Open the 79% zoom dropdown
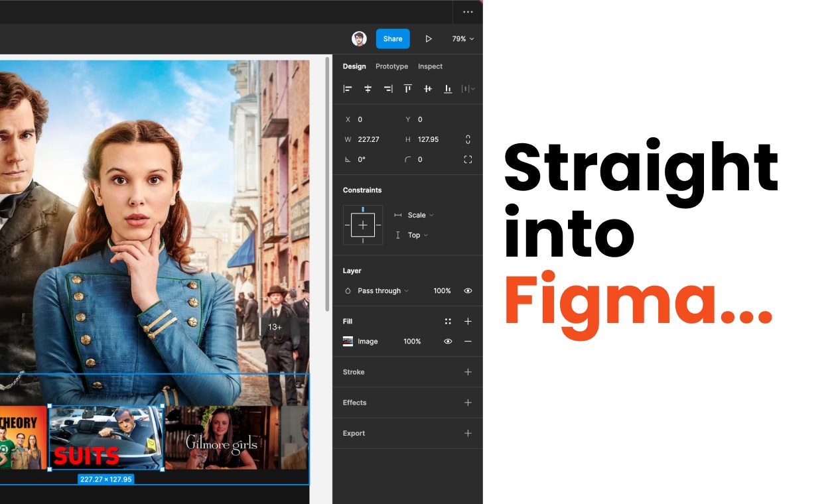Screen dimensions: 836x504 point(463,38)
